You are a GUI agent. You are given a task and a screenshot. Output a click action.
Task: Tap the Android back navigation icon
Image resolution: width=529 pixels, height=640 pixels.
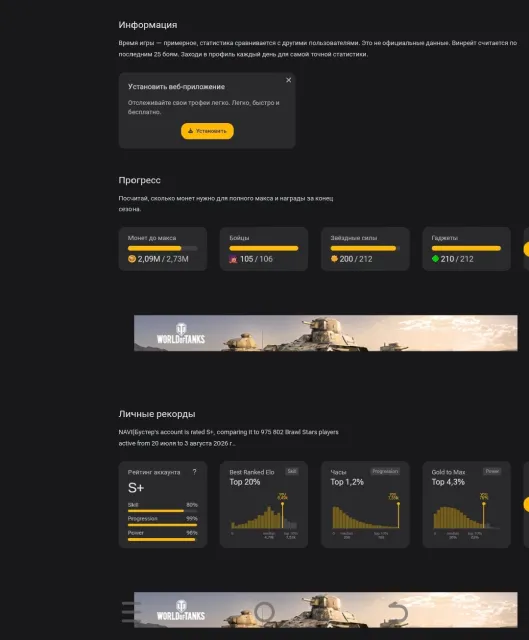click(x=398, y=612)
